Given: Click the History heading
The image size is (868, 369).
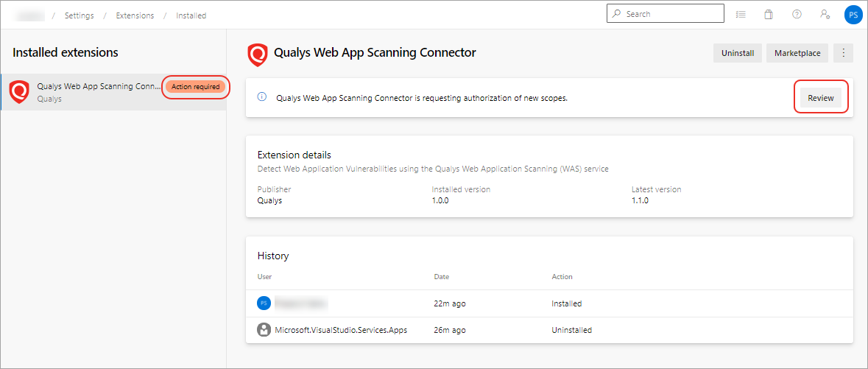Looking at the screenshot, I should click(x=273, y=256).
